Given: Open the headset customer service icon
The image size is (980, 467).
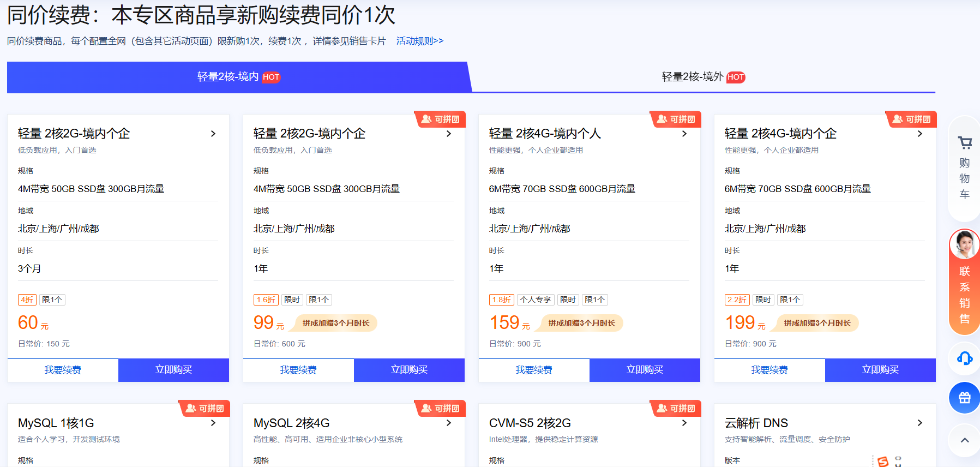Looking at the screenshot, I should click(965, 358).
